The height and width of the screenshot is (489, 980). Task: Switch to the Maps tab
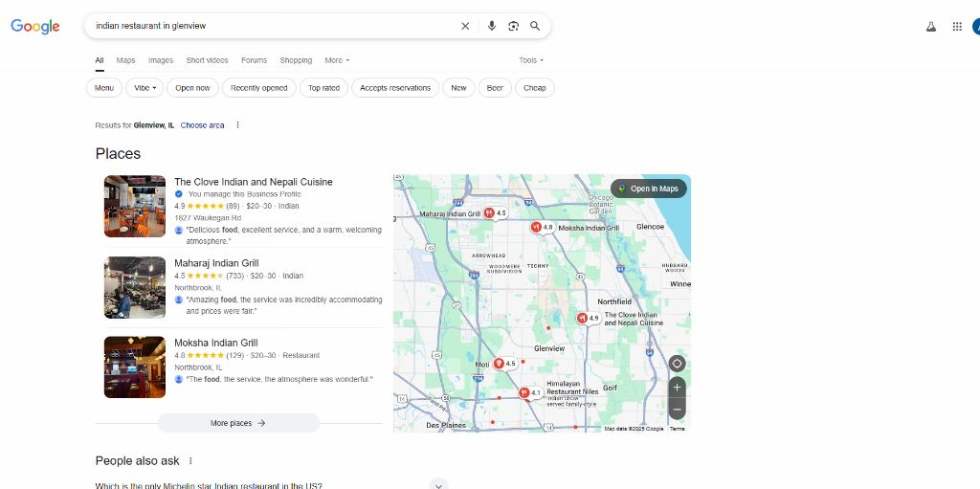point(125,60)
